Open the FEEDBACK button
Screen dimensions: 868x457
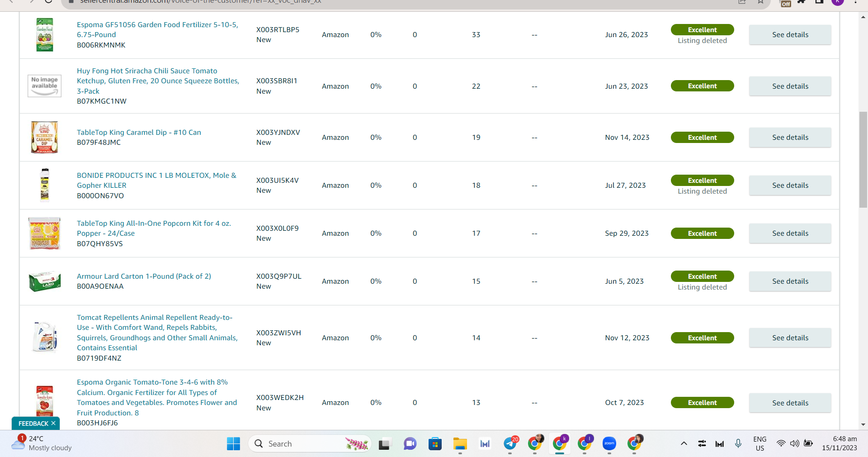(33, 424)
